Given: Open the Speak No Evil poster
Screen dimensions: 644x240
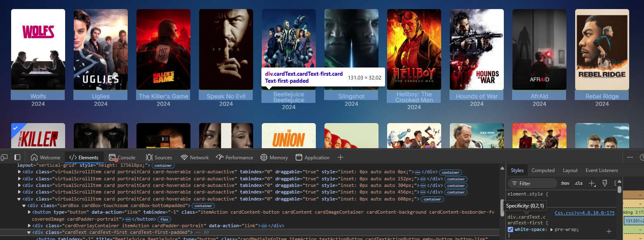Looking at the screenshot, I should click(226, 49).
